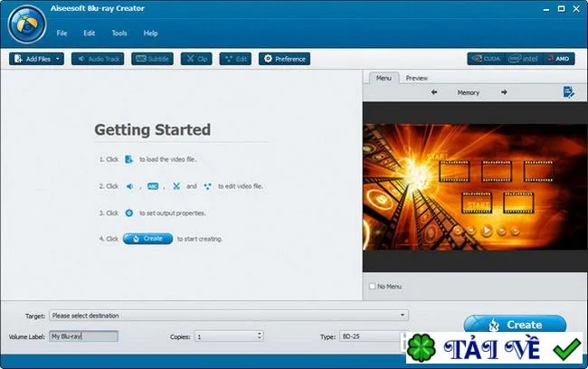Open Preference settings gear button
Screen dimensions: 588x369
coord(284,59)
